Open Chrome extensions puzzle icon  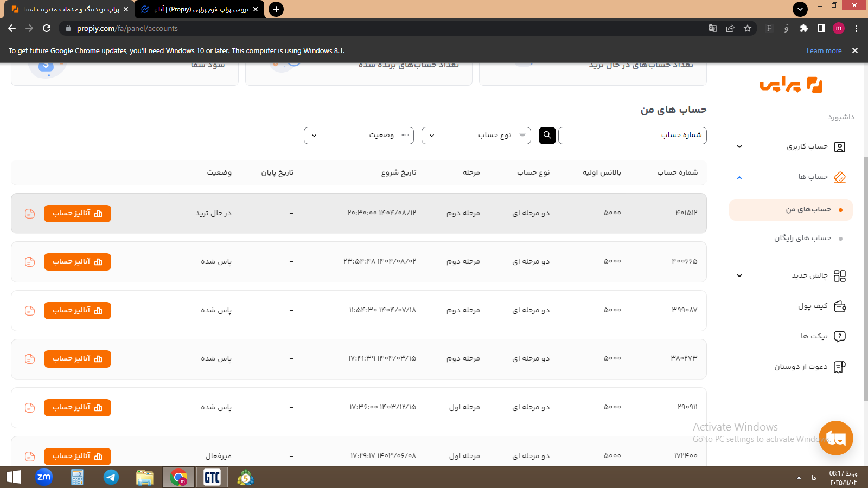pos(804,28)
